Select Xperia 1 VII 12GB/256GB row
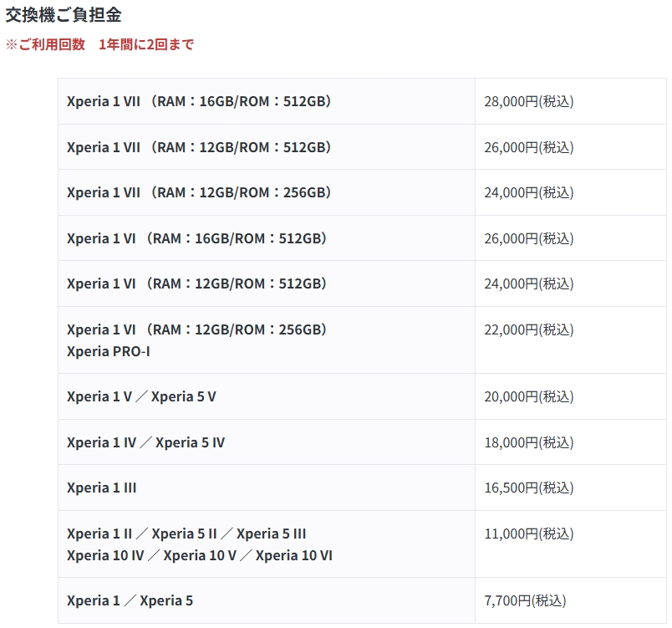The height and width of the screenshot is (628, 672). point(362,192)
